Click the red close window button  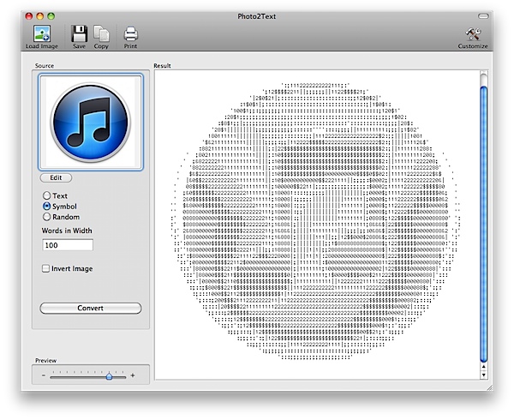tap(29, 15)
